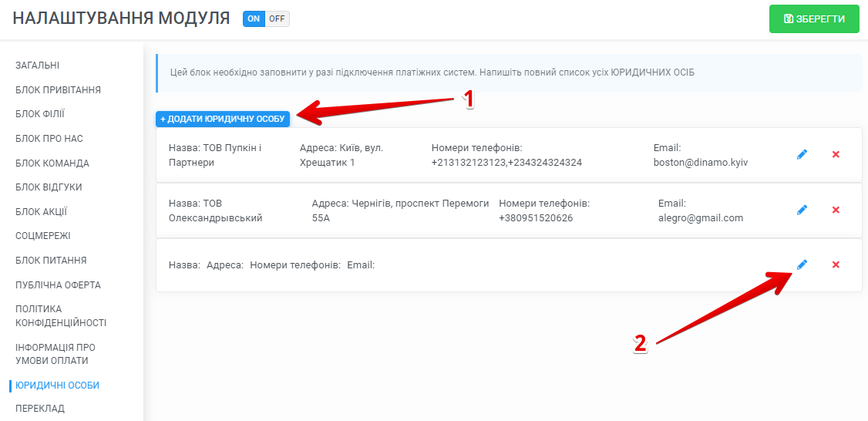The height and width of the screenshot is (421, 868).
Task: Switch module toggle to ON
Action: 254,19
